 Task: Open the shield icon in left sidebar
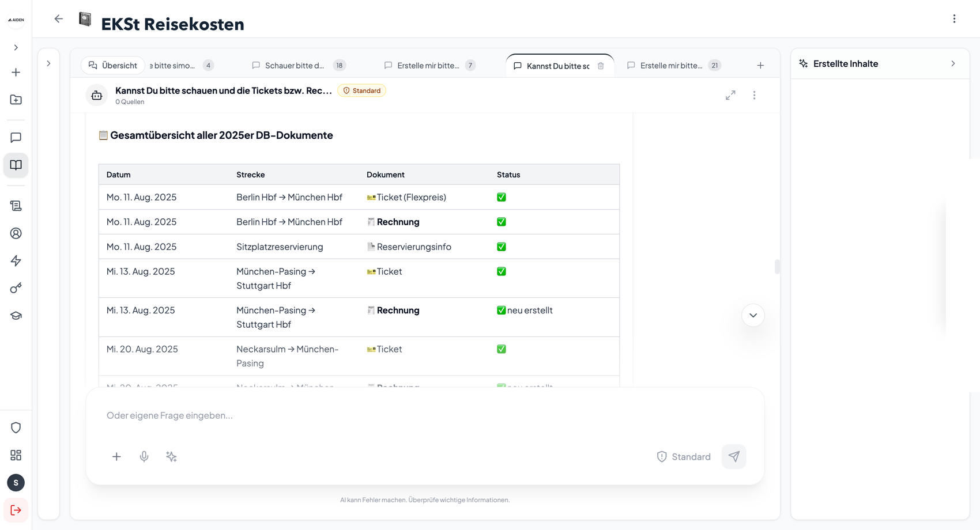click(x=16, y=427)
